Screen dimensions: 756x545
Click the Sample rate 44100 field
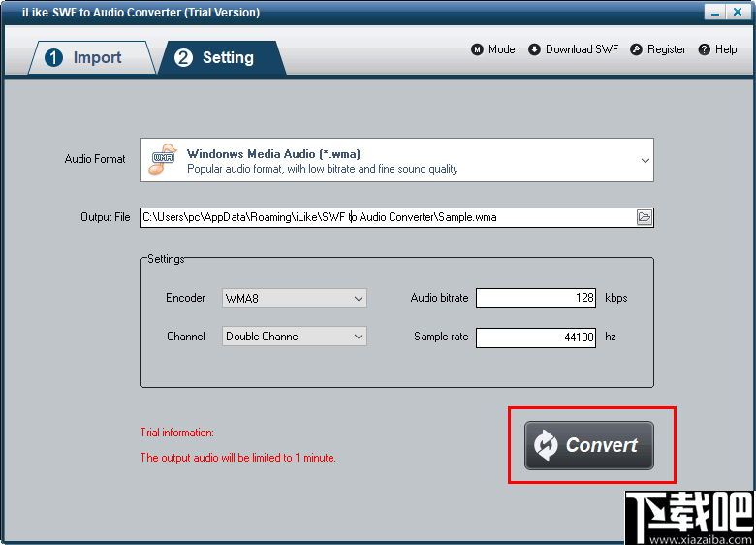(x=536, y=337)
